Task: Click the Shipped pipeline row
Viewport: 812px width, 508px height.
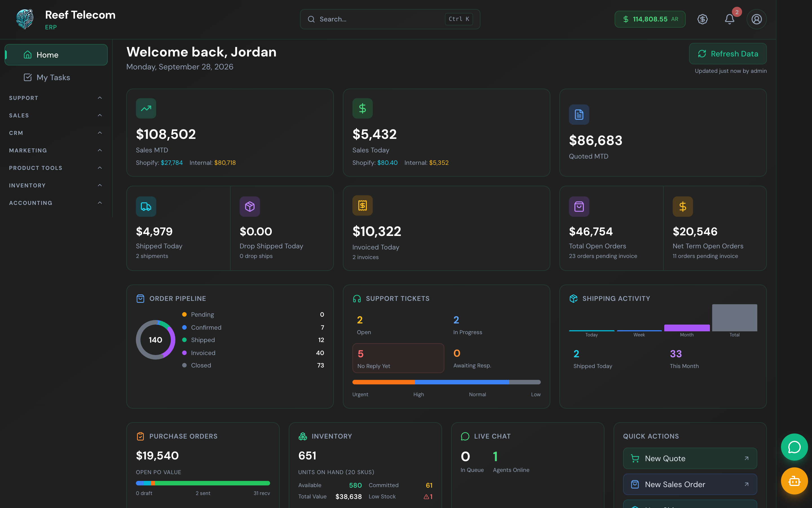Action: (253, 340)
